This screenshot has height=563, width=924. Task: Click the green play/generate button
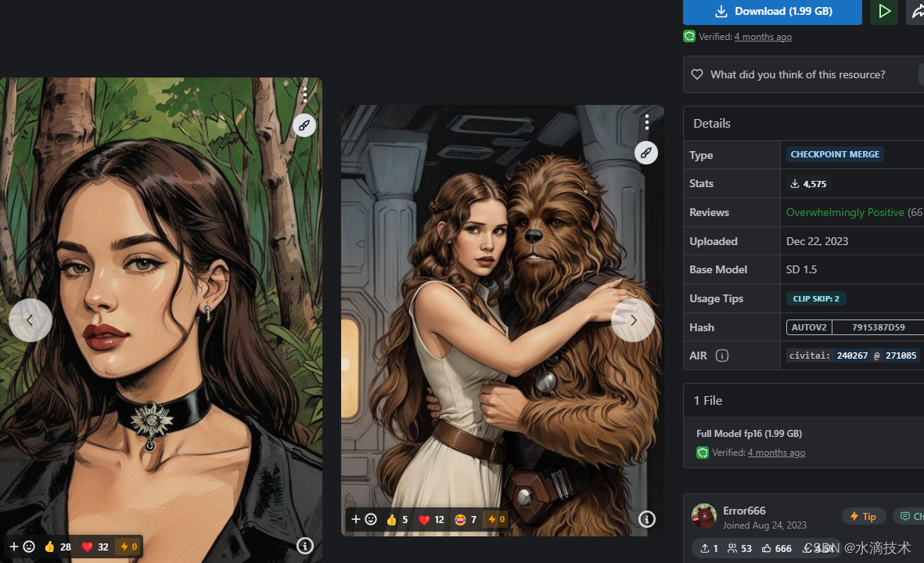point(884,11)
